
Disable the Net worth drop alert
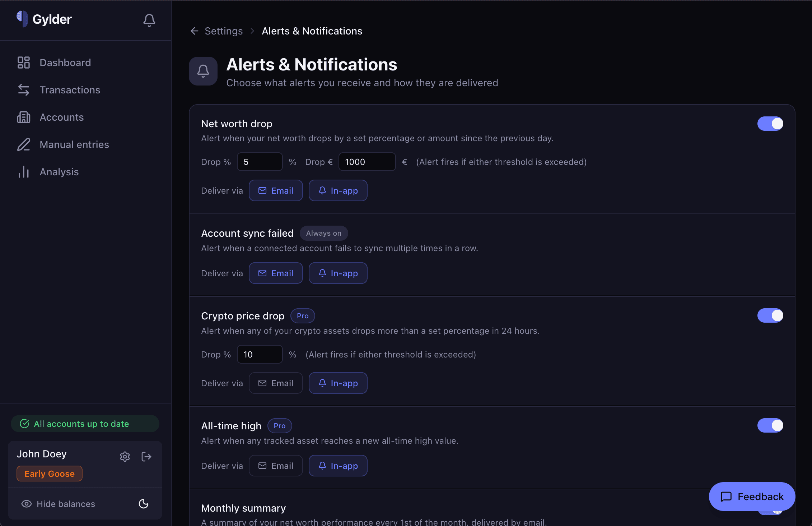(x=770, y=123)
